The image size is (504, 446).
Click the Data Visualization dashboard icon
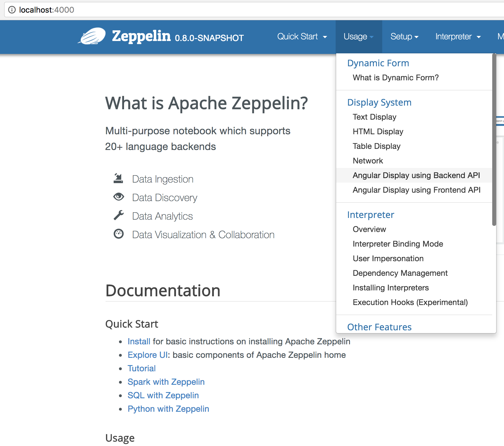[118, 234]
